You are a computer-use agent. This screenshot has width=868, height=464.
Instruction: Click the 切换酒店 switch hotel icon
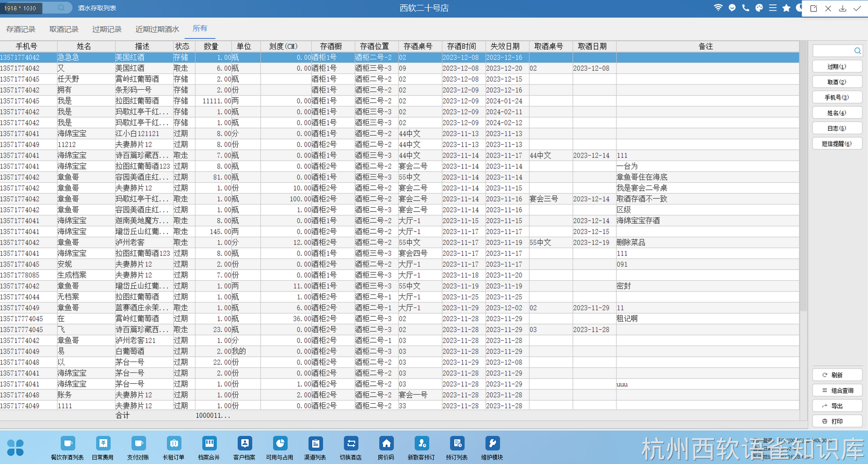[x=351, y=444]
